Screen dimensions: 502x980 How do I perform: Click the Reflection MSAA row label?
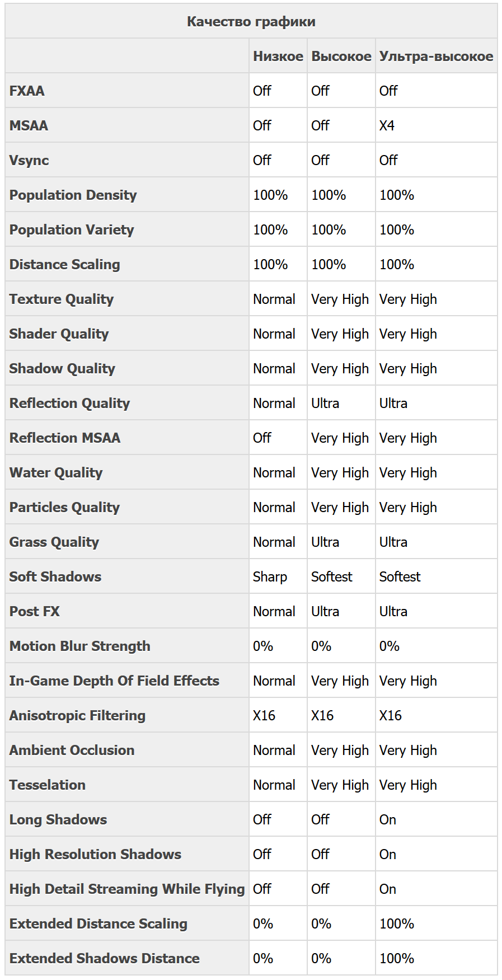point(65,438)
